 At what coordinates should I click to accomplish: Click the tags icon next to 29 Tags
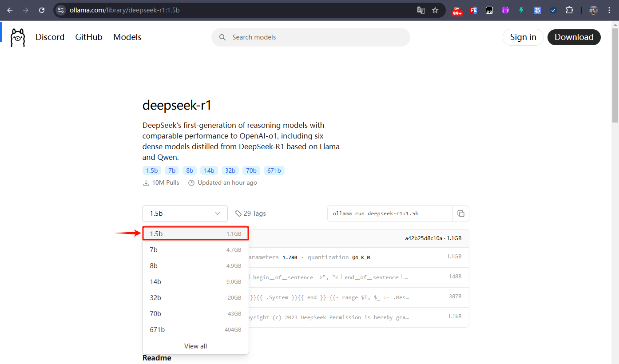pyautogui.click(x=239, y=213)
